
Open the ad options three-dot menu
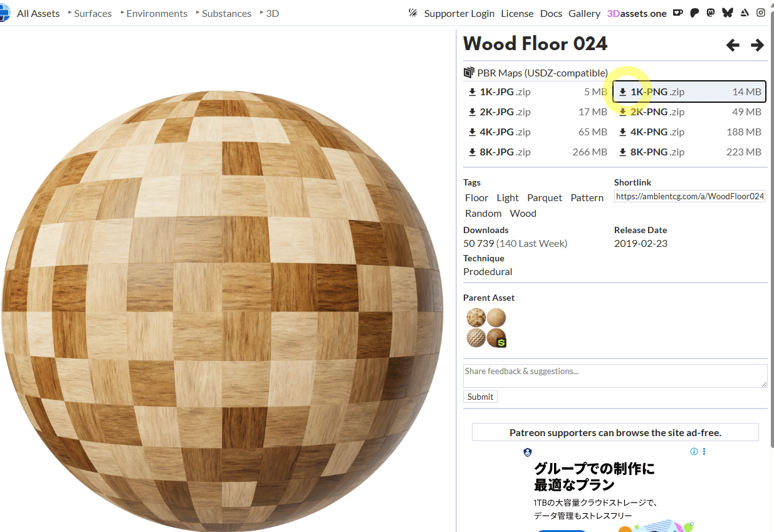pyautogui.click(x=704, y=451)
